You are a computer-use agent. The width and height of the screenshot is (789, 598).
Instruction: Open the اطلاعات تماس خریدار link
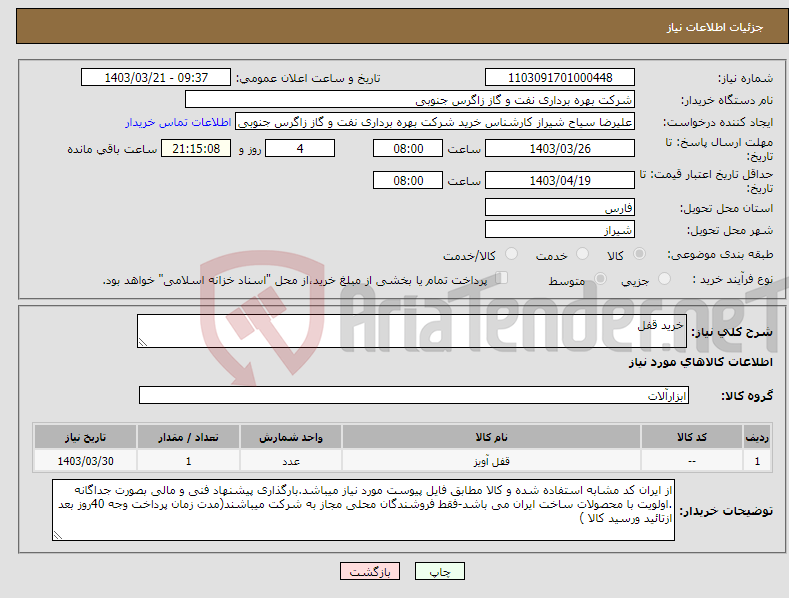click(x=178, y=122)
